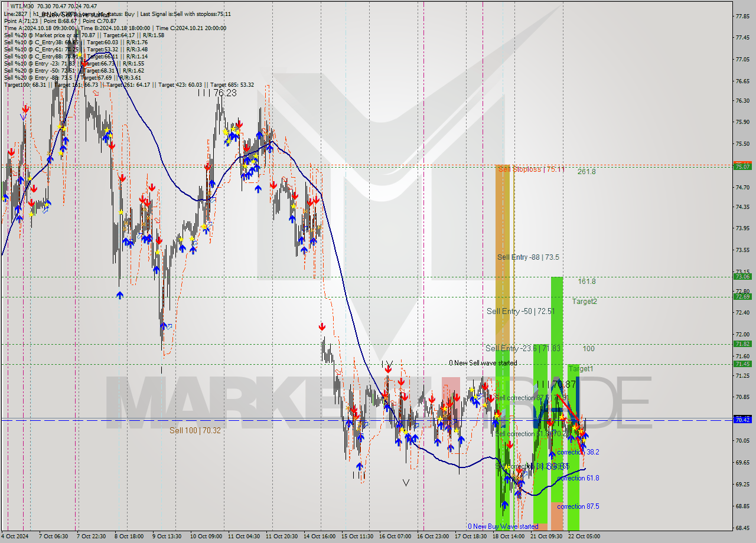This screenshot has height=543, width=756.
Task: Select the green '100' level label
Action: coord(588,349)
